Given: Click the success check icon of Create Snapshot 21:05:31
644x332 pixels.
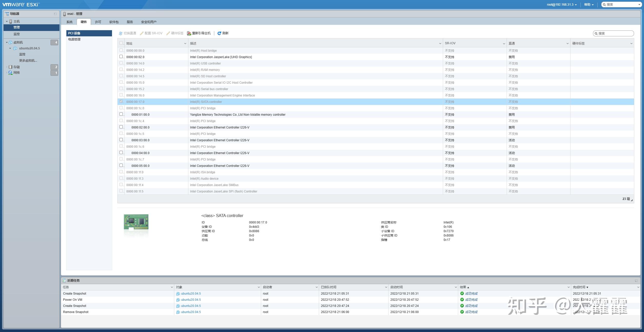Looking at the screenshot, I should click(462, 294).
